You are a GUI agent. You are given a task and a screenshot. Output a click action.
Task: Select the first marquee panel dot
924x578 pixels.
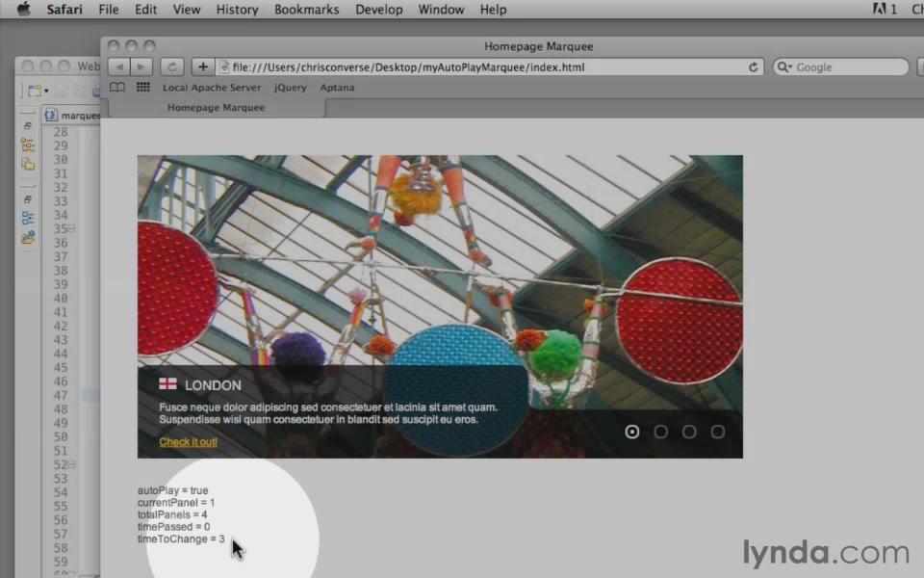point(631,432)
